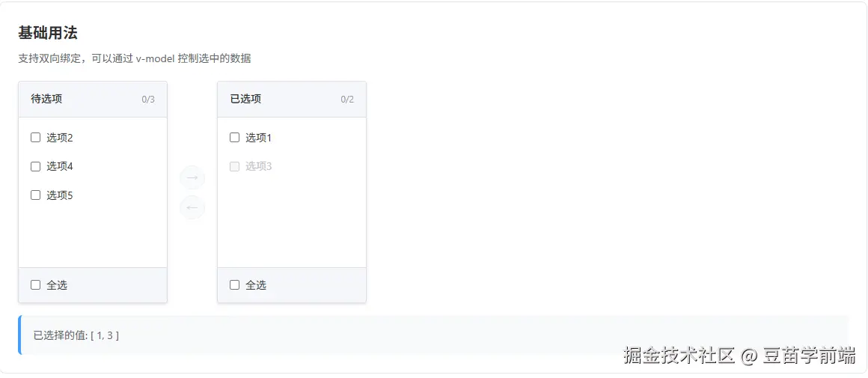Click the 选项5 label text
The image size is (868, 378).
click(60, 195)
